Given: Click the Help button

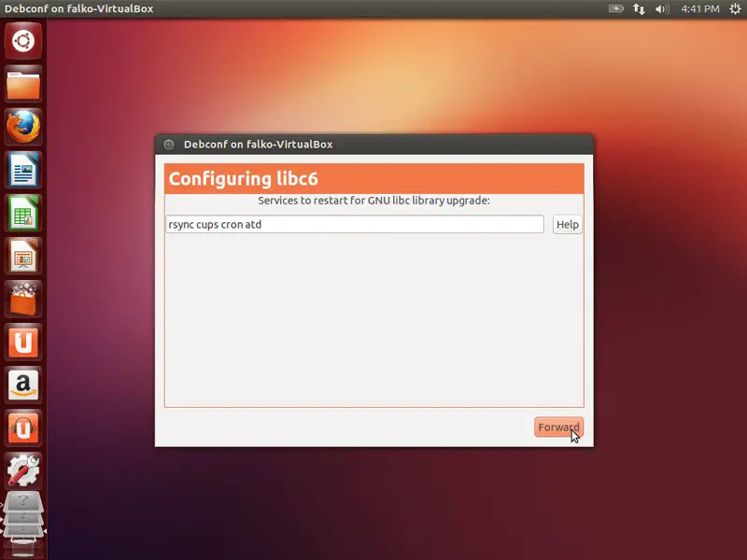Looking at the screenshot, I should point(568,224).
